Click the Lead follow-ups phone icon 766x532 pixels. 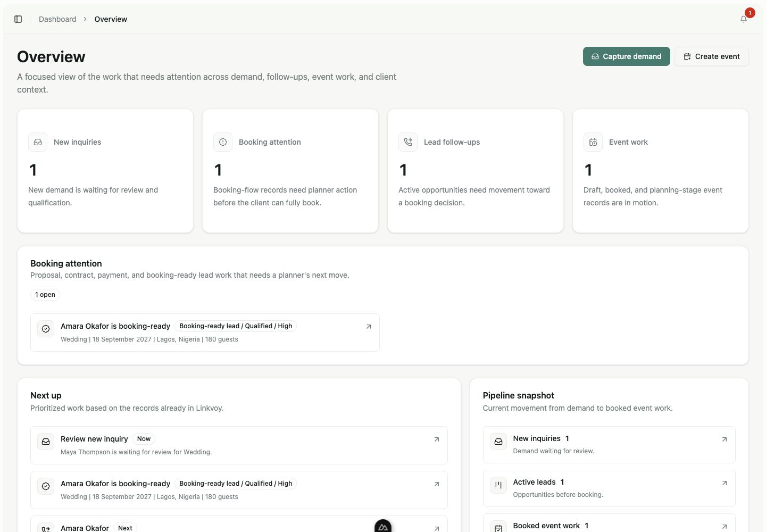tap(408, 142)
